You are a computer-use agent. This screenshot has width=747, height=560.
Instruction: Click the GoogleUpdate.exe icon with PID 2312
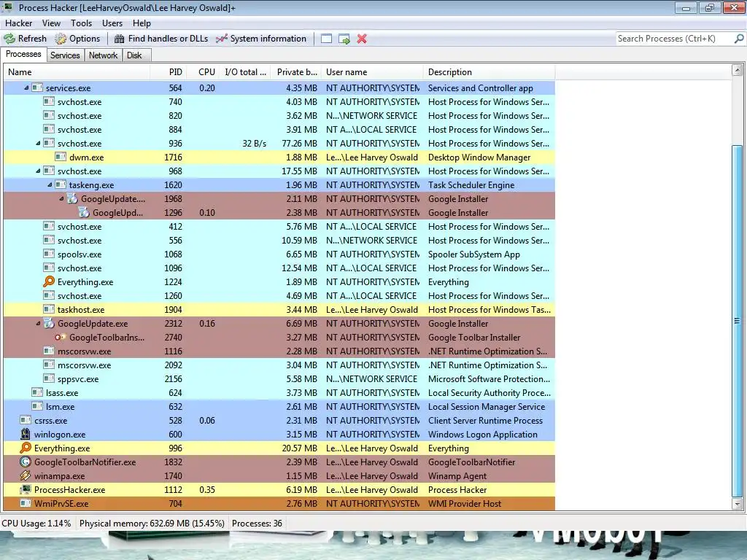(49, 323)
